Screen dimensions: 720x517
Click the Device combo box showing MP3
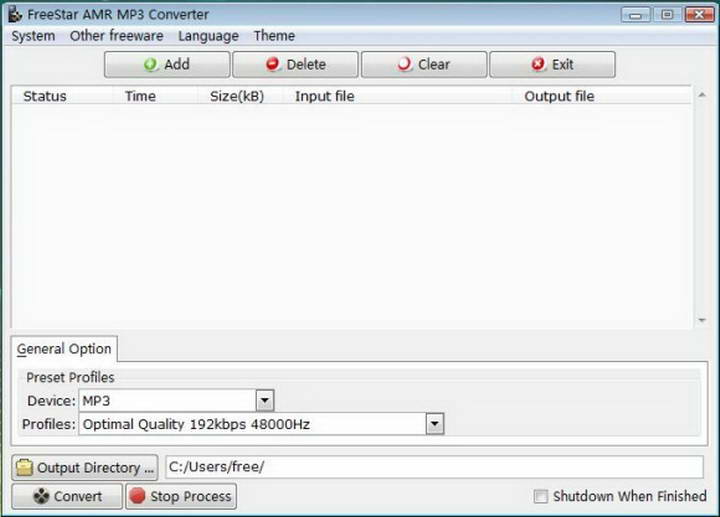click(x=176, y=400)
